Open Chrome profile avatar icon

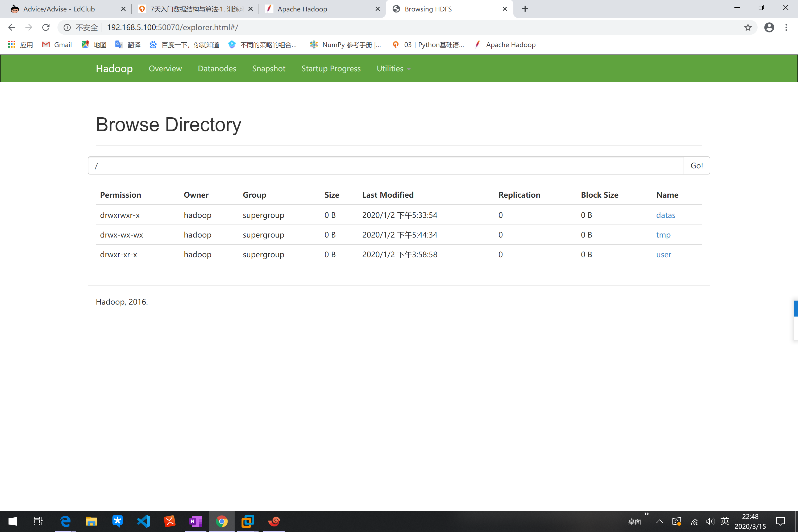(769, 27)
